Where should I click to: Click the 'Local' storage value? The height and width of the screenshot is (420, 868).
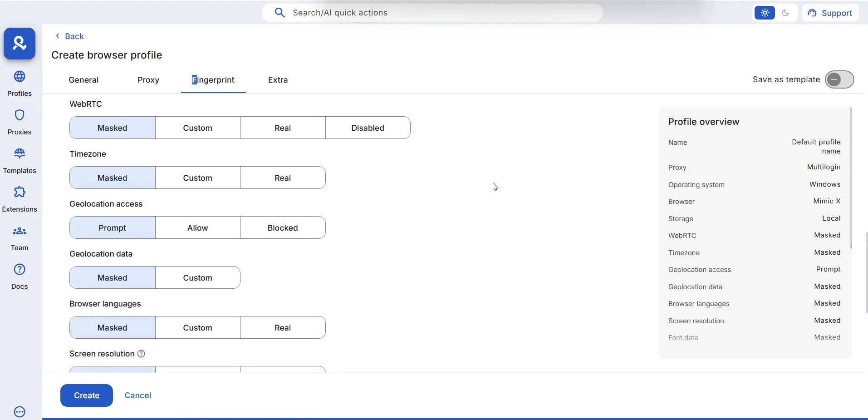831,218
